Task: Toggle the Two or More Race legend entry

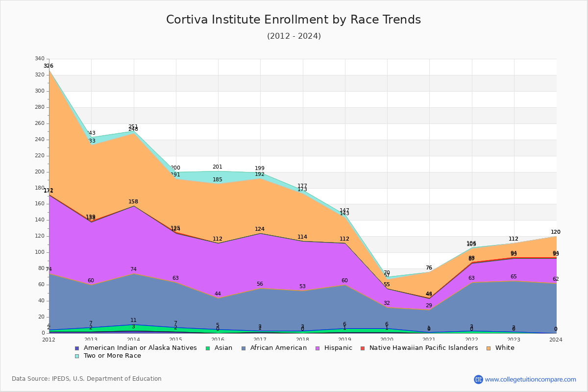Action: click(107, 356)
